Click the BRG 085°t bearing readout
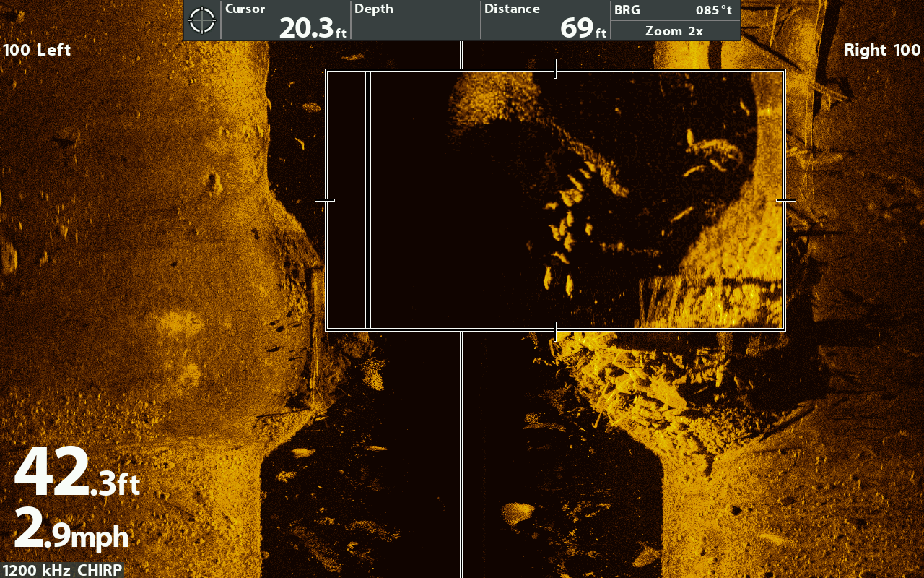Screen dimensions: 924x578 tap(674, 10)
